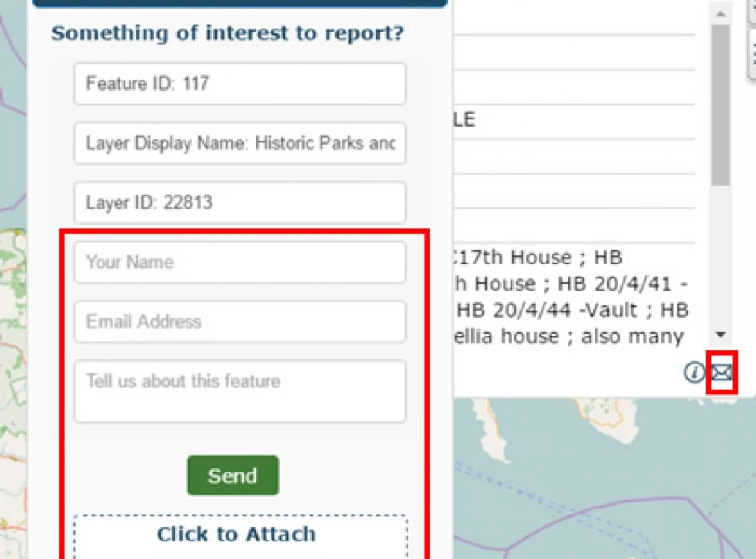Focus the Your Name input

coord(240,262)
